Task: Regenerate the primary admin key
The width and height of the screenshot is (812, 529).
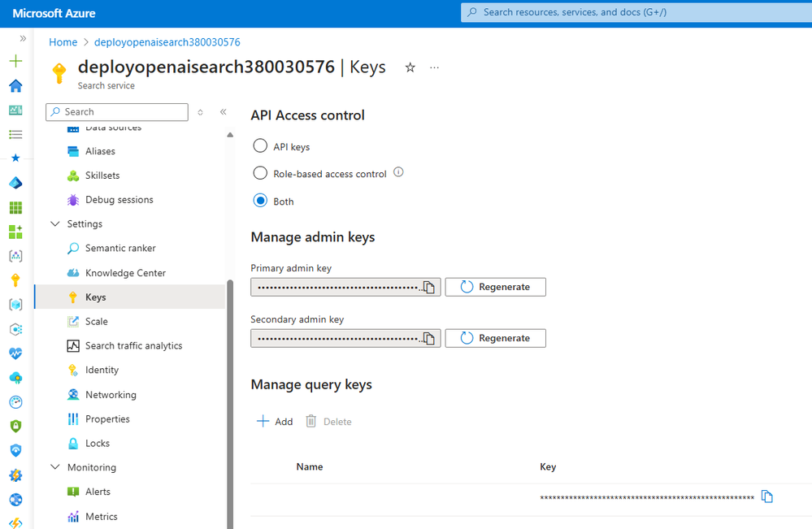Action: point(495,287)
